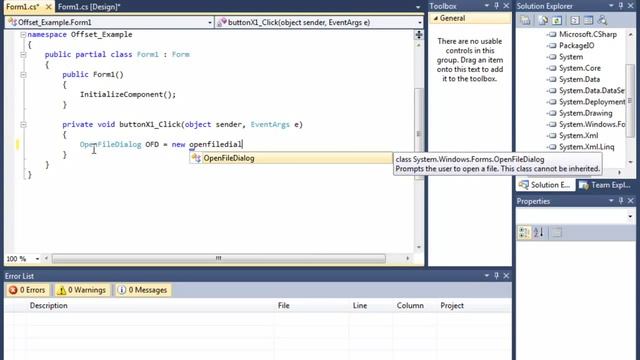The width and height of the screenshot is (640, 360).
Task: Open the document tabs overflow dropdown
Action: click(418, 7)
